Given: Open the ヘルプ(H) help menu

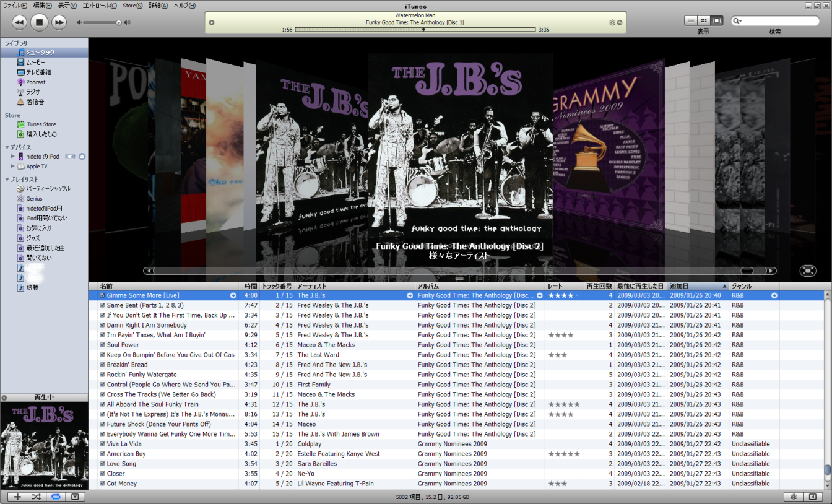Looking at the screenshot, I should (184, 6).
